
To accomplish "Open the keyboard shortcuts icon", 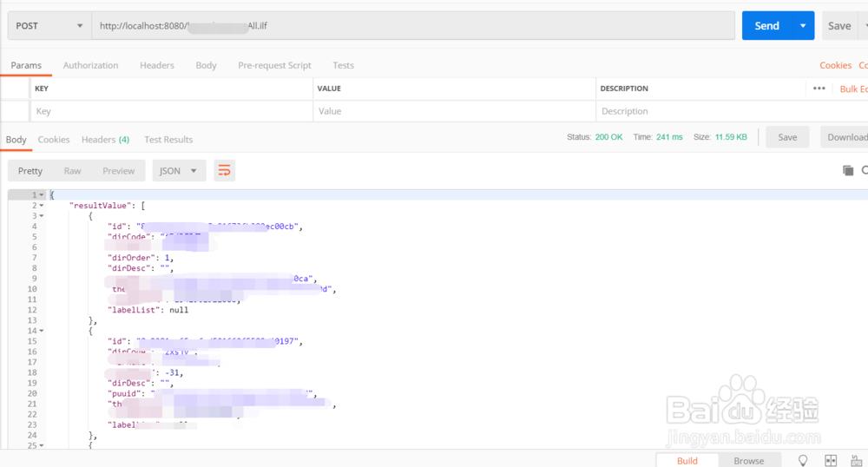I will pos(858,460).
